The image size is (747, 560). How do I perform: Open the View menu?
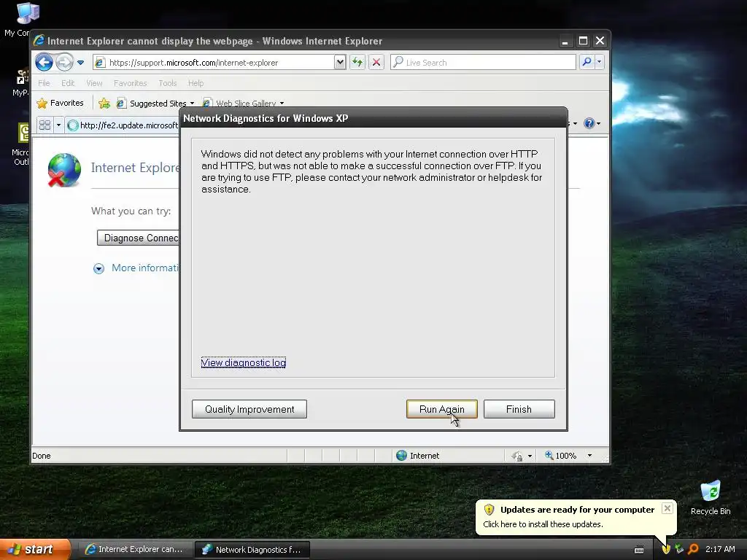(x=94, y=83)
